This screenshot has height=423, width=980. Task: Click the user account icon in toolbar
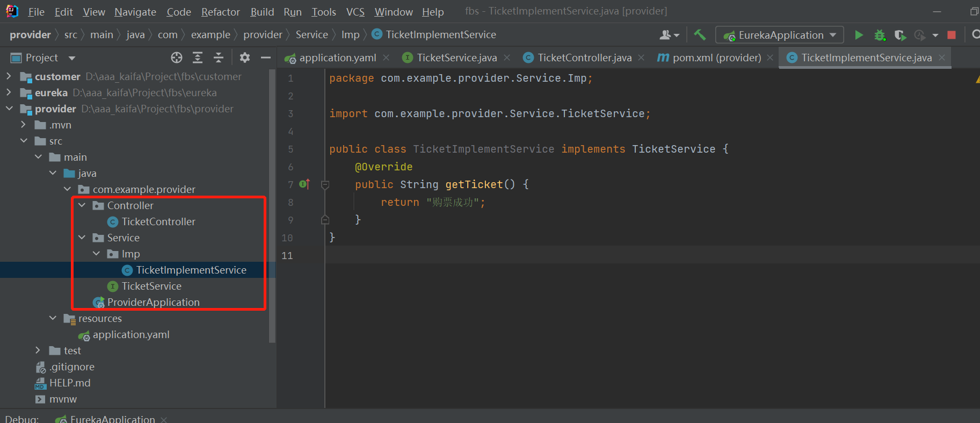click(x=669, y=35)
